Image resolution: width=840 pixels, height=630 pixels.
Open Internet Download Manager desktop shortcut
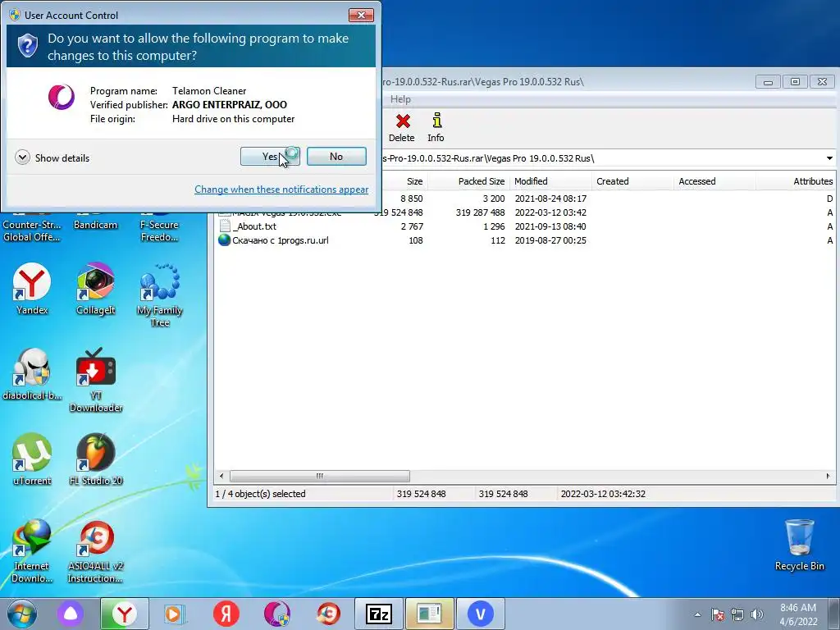point(32,550)
